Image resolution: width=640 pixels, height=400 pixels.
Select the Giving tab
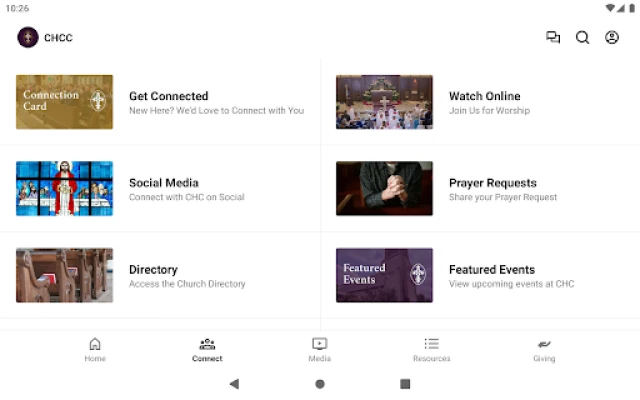click(544, 349)
